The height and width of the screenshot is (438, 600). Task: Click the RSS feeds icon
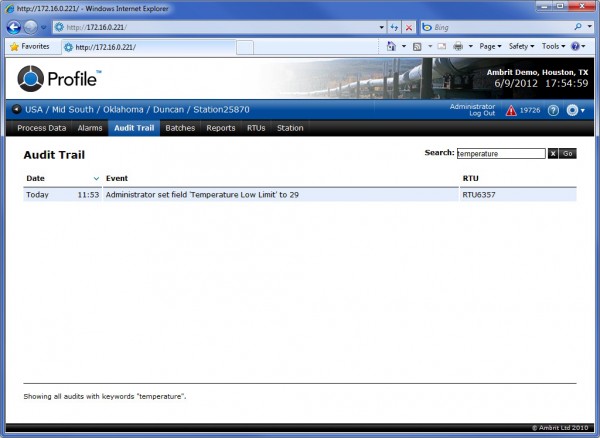(417, 47)
